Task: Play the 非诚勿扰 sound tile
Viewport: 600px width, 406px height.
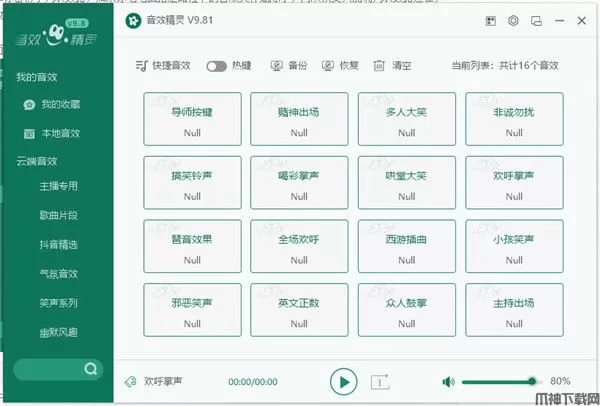Action: [514, 119]
